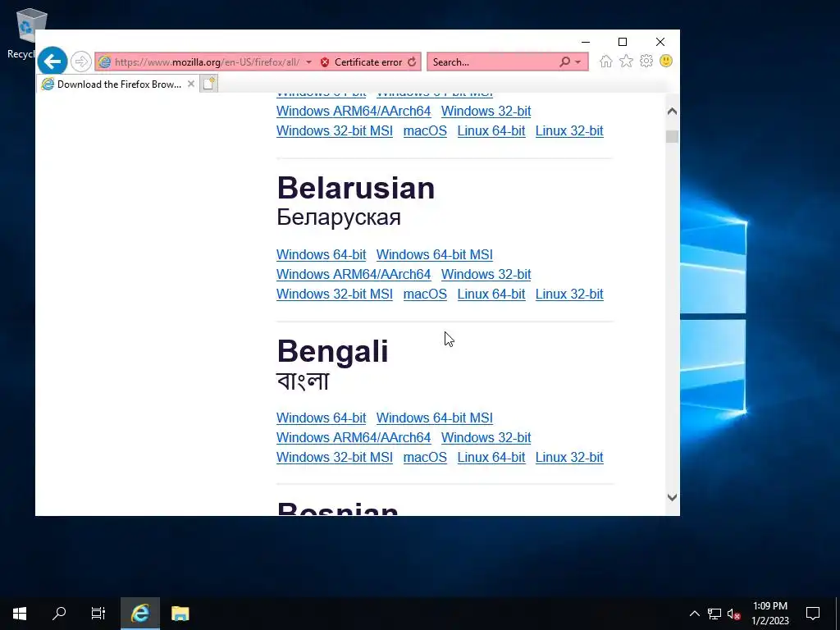The height and width of the screenshot is (630, 840).
Task: Click Bengali Linux 32-bit link
Action: click(569, 458)
